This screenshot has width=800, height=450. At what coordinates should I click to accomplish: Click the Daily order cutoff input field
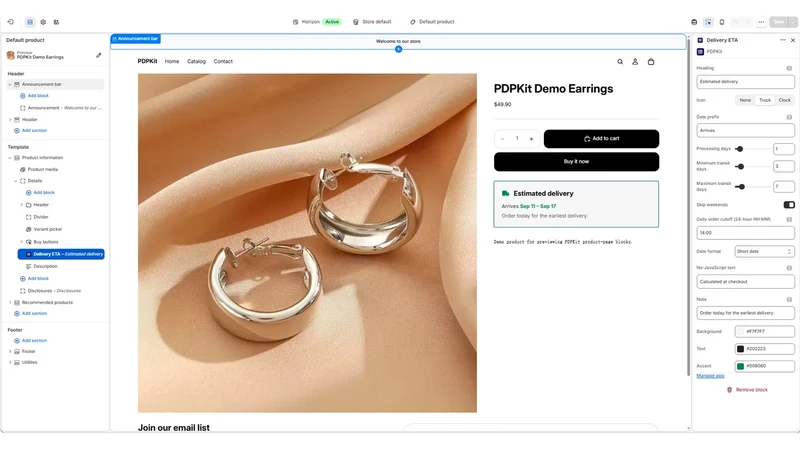pos(745,233)
